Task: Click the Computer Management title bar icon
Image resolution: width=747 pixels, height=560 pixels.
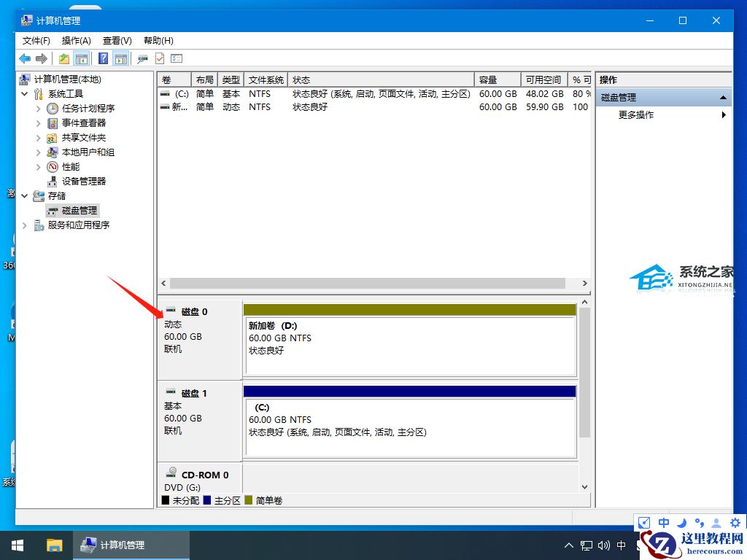Action: click(x=27, y=20)
